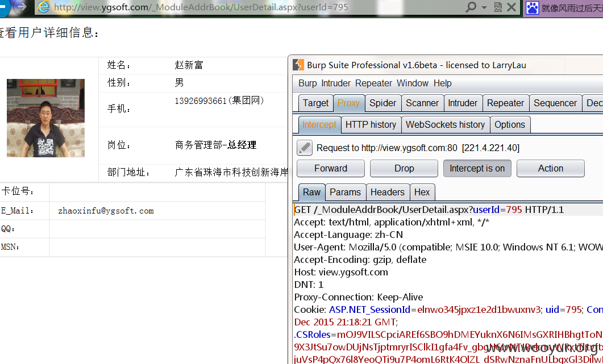Click the Host: view.ygsoft.com header line

[x=341, y=272]
